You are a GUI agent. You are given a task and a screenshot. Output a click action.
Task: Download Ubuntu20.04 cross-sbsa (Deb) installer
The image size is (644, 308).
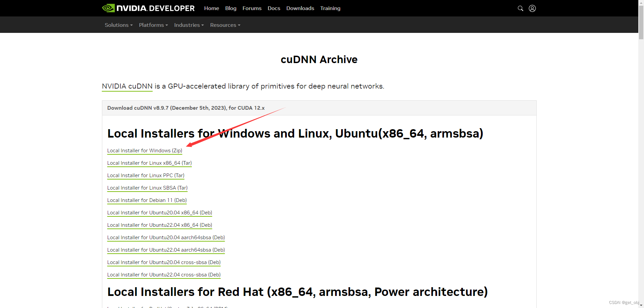[164, 262]
